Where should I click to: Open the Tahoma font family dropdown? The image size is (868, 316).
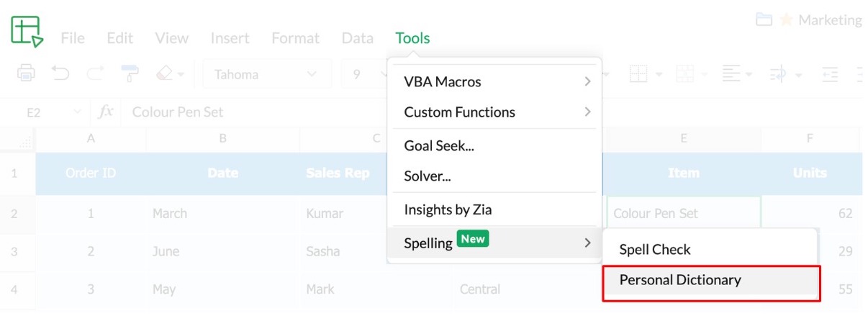click(x=267, y=74)
